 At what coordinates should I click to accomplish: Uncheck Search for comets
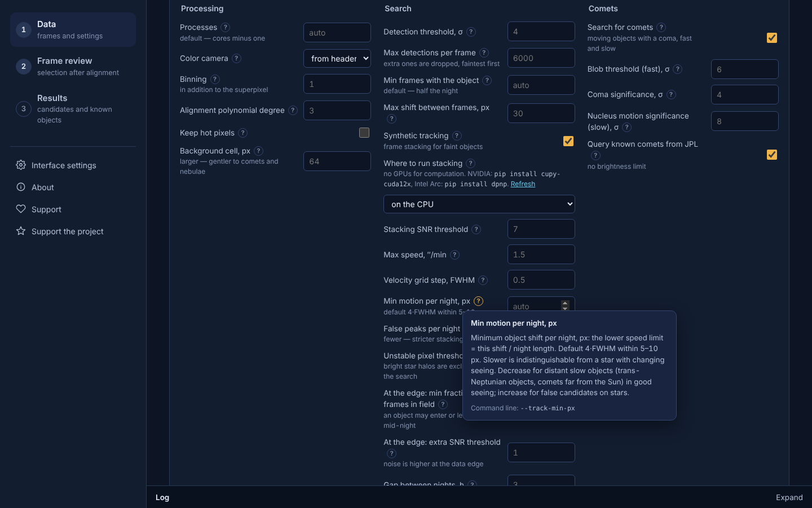click(x=772, y=38)
